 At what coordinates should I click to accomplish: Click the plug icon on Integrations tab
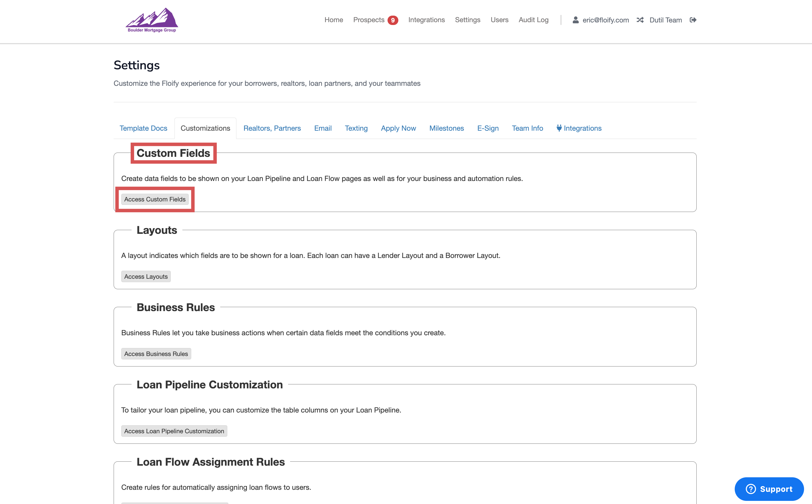tap(559, 128)
